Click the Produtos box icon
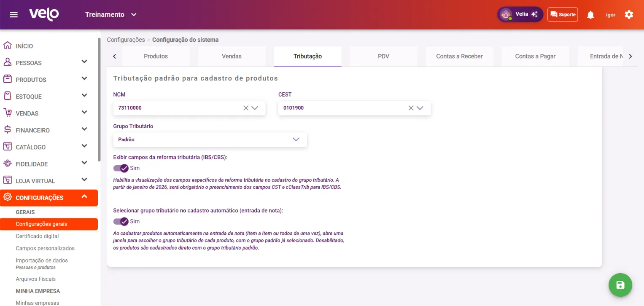The image size is (644, 306). [7, 79]
